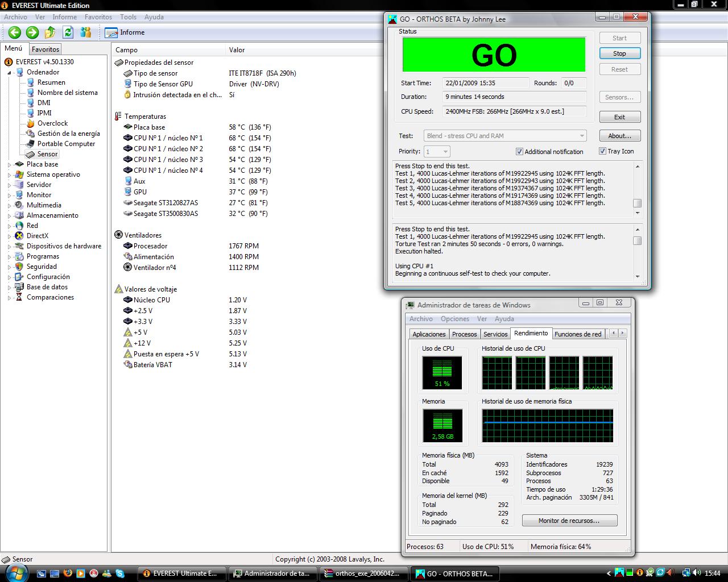Image resolution: width=728 pixels, height=582 pixels.
Task: Click scroll-down arrow of upper ORTHOS log
Action: point(638,213)
